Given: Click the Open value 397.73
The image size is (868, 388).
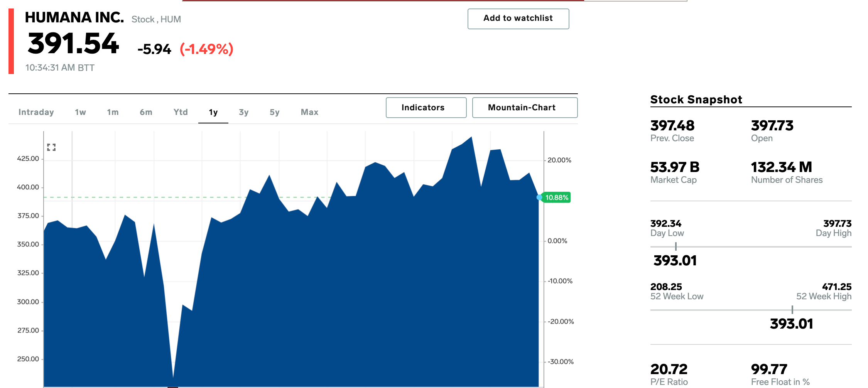Looking at the screenshot, I should coord(772,125).
